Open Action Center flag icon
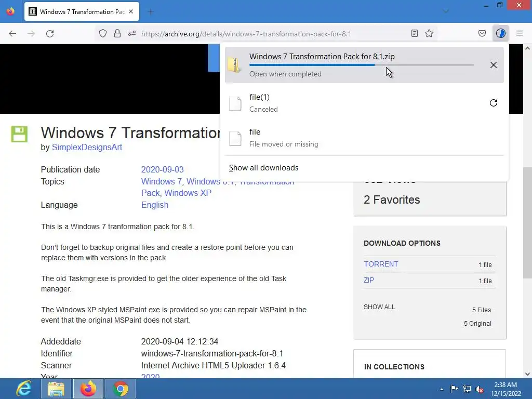 point(454,389)
